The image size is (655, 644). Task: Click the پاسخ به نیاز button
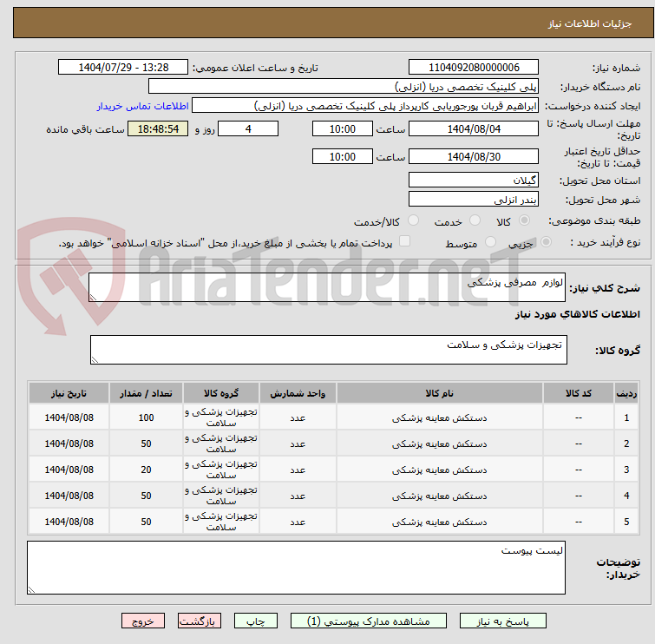[502, 621]
